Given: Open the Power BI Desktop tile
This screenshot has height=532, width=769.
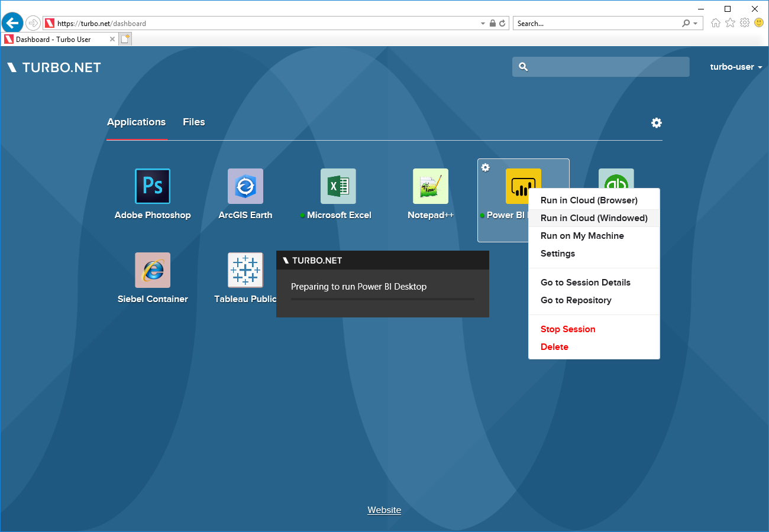Looking at the screenshot, I should click(x=523, y=186).
